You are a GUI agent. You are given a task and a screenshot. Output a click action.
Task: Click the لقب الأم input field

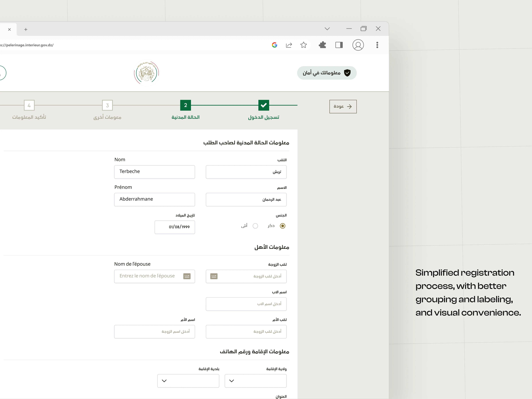tap(246, 332)
